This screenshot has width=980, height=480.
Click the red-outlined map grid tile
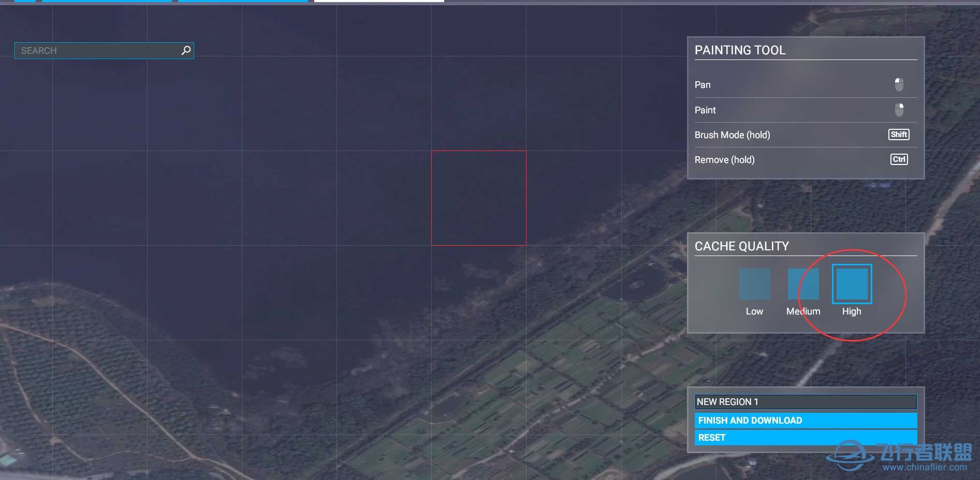tap(479, 198)
